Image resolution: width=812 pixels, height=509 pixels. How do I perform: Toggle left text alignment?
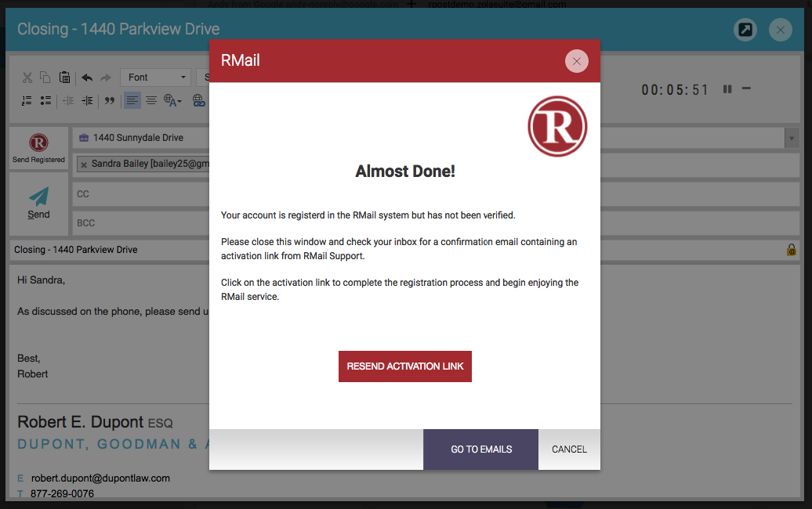[131, 100]
